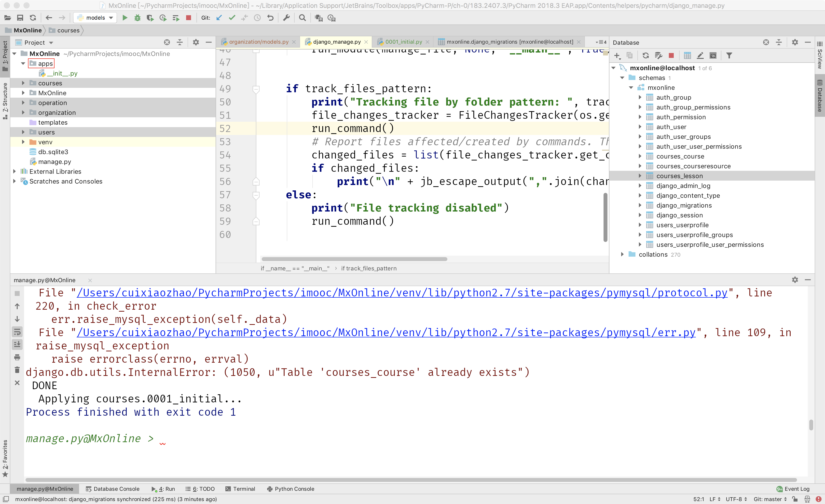This screenshot has height=504, width=825.
Task: Open settings via the wrench icon
Action: tap(286, 18)
